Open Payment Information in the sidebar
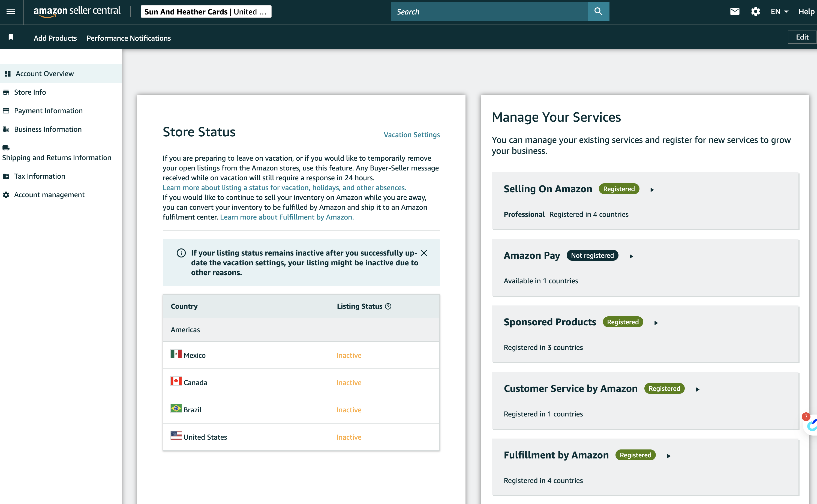The image size is (817, 504). (61, 111)
